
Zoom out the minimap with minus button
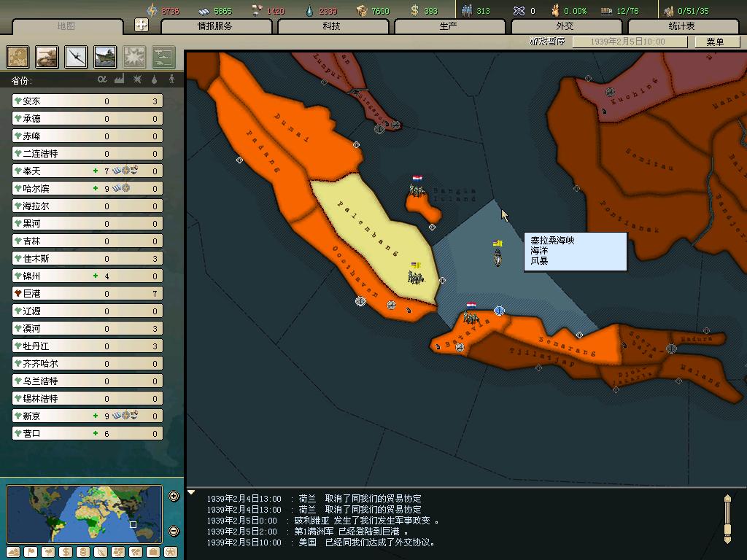pyautogui.click(x=174, y=531)
